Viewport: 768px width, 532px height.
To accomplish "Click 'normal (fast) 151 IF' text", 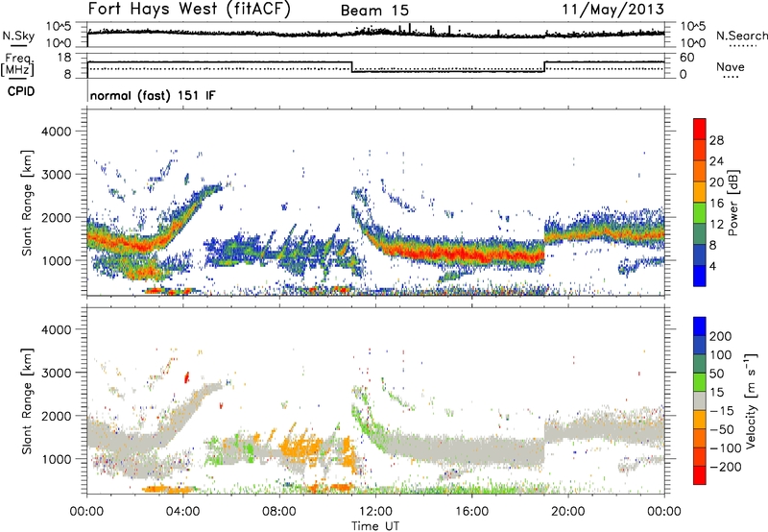I will pyautogui.click(x=153, y=95).
